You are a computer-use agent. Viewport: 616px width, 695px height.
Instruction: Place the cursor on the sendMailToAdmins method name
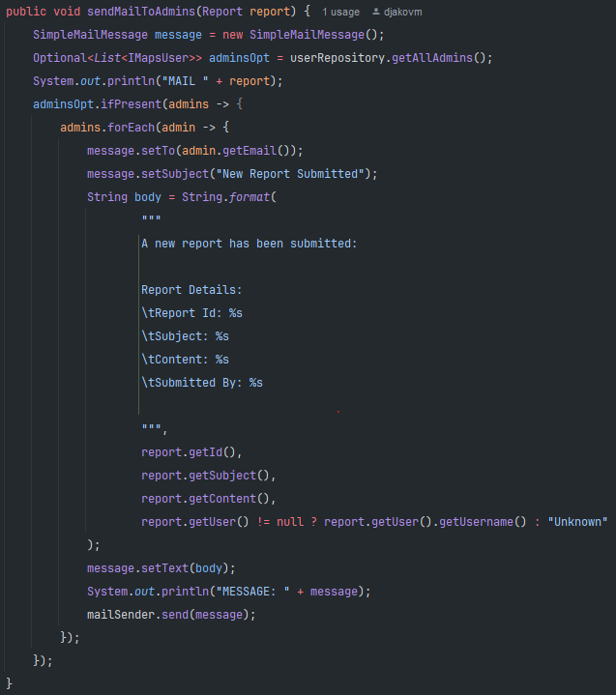[127, 12]
